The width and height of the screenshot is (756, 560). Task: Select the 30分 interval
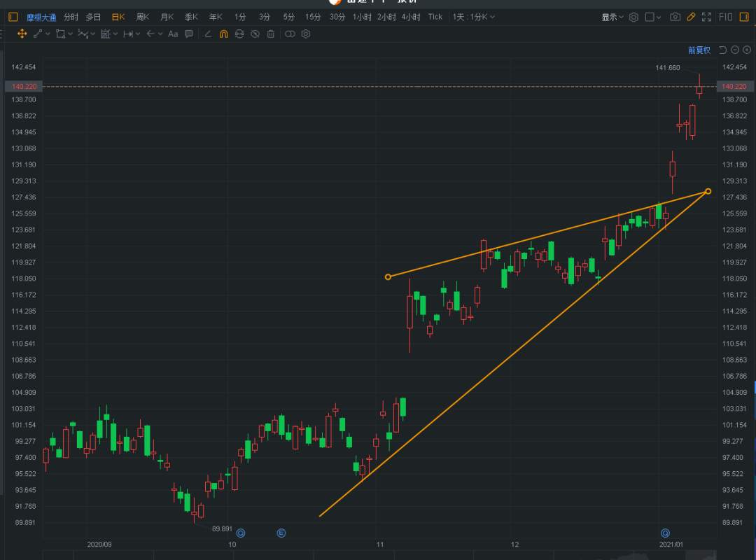tap(337, 17)
